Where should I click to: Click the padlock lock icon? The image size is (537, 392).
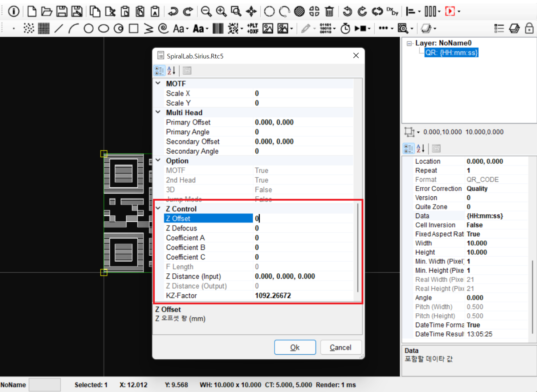(529, 28)
